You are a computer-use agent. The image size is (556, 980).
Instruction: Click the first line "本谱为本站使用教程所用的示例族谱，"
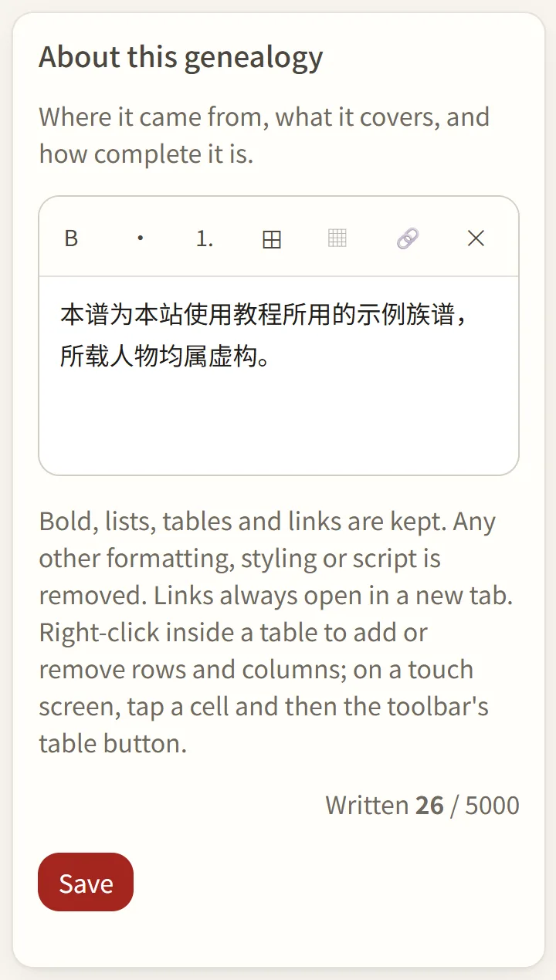tap(264, 315)
